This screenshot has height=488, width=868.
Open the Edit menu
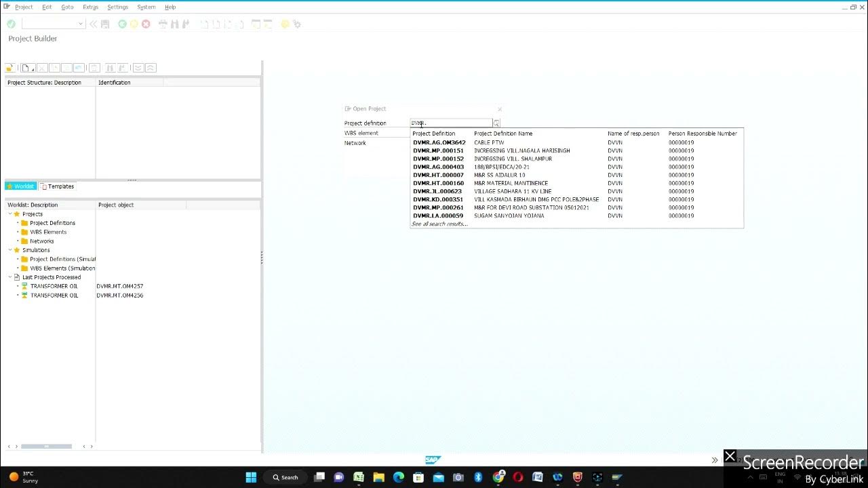pyautogui.click(x=47, y=7)
